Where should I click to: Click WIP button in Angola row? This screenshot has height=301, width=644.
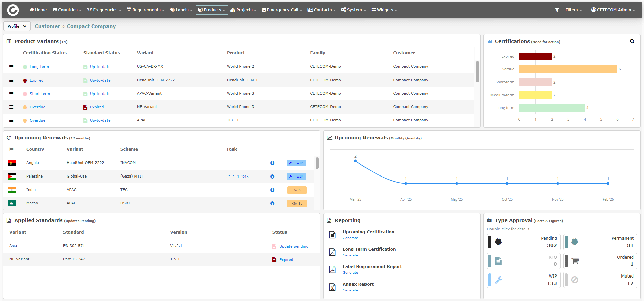click(x=297, y=163)
